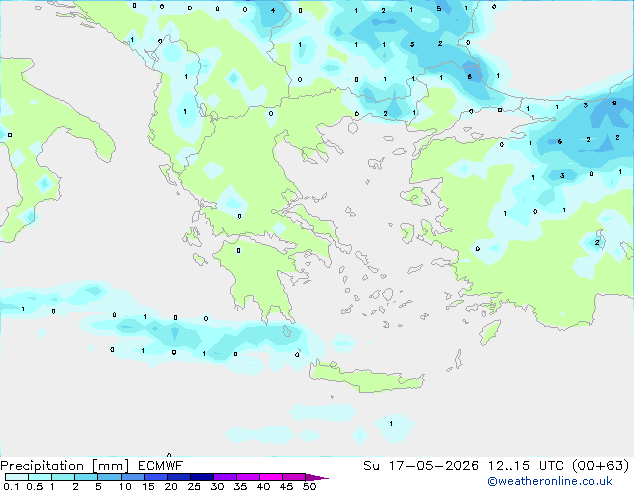Select the 25 mm dark blue legend swatch

(x=201, y=477)
